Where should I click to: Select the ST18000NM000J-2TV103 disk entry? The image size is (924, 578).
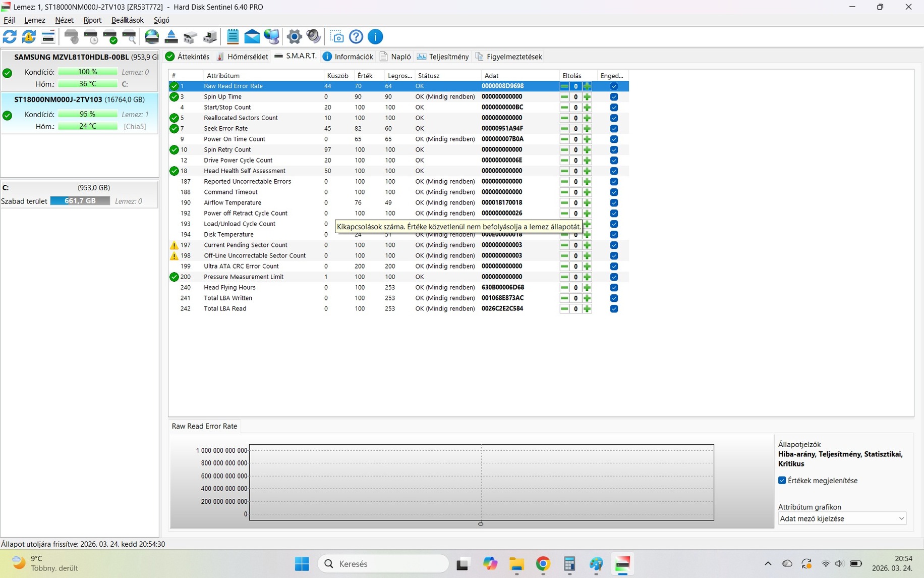(80, 113)
